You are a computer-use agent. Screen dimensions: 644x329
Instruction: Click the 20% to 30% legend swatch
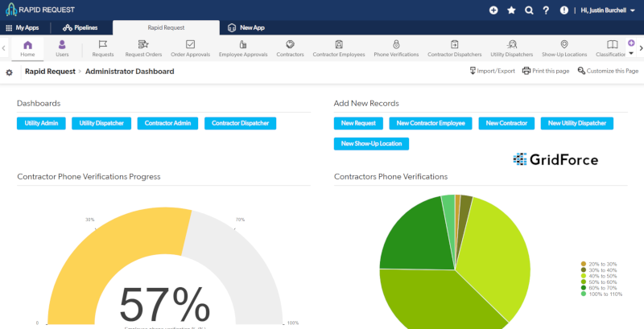[x=583, y=264]
